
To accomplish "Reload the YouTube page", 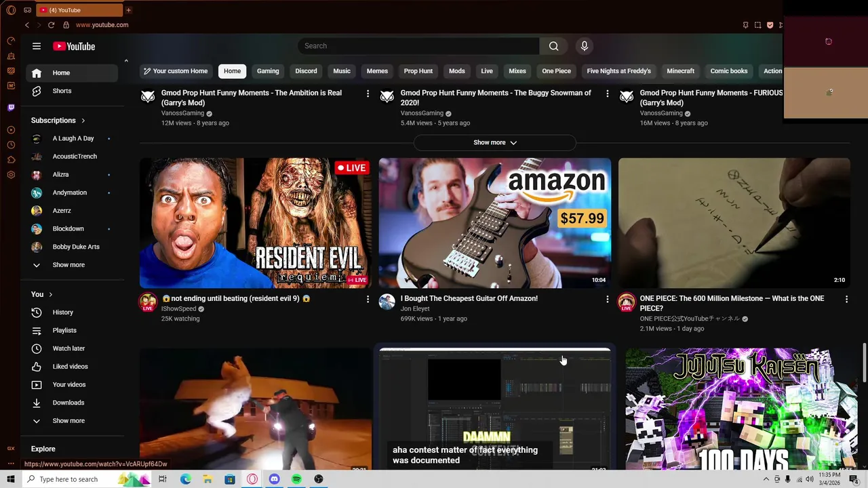I will (x=51, y=25).
